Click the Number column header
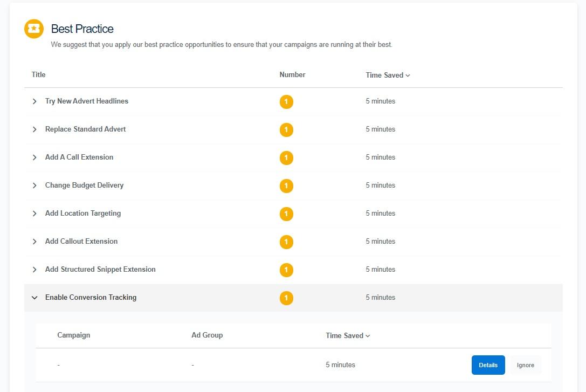 tap(292, 74)
